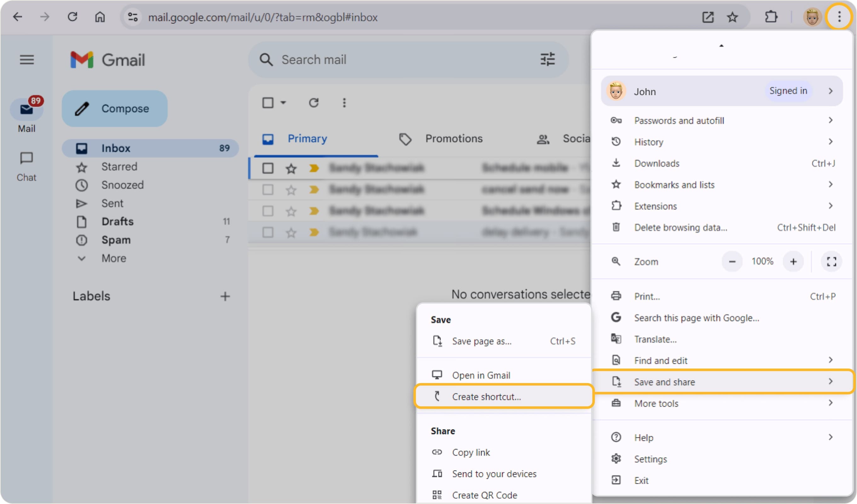Switch to Chat in Gmail sidebar
Viewport: 857px width, 504px height.
[x=26, y=167]
